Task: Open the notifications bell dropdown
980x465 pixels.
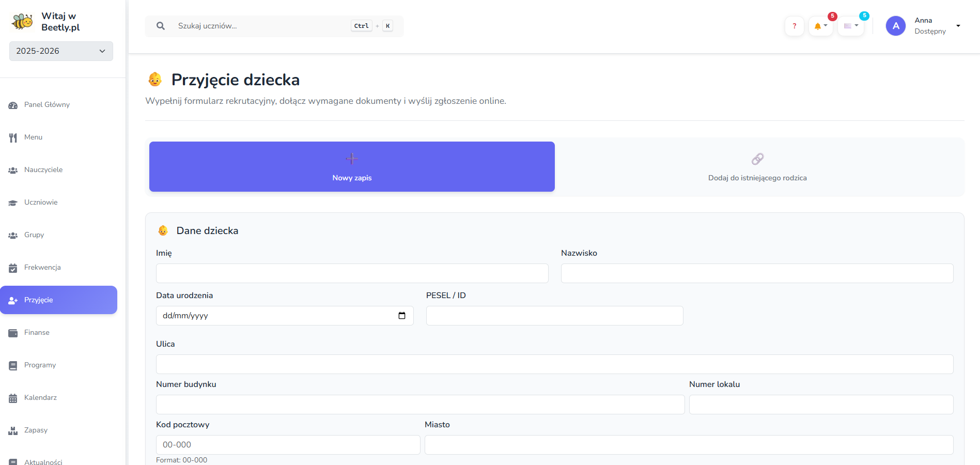Action: tap(820, 26)
